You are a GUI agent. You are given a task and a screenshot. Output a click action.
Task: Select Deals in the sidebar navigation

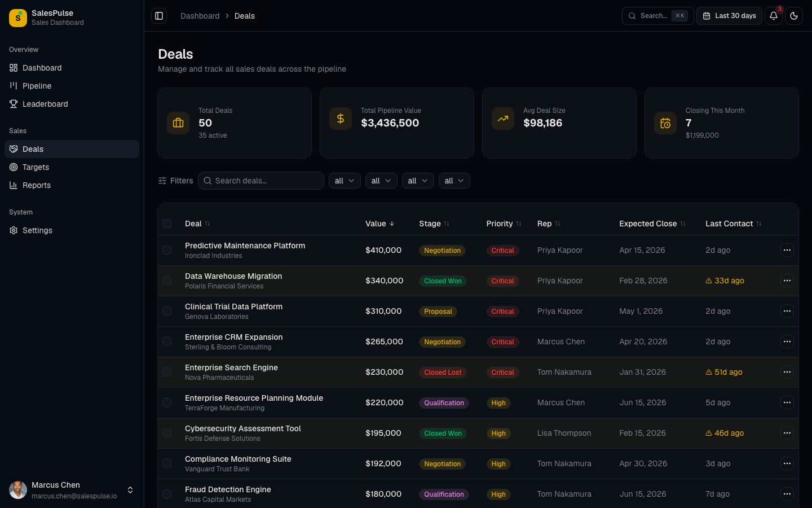pos(33,149)
